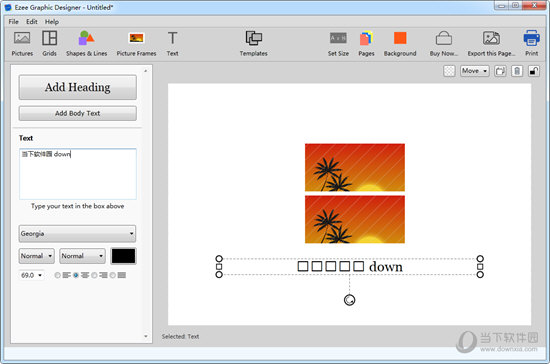Click the bottom-right handle of the text box
The image size is (550, 364).
480,274
